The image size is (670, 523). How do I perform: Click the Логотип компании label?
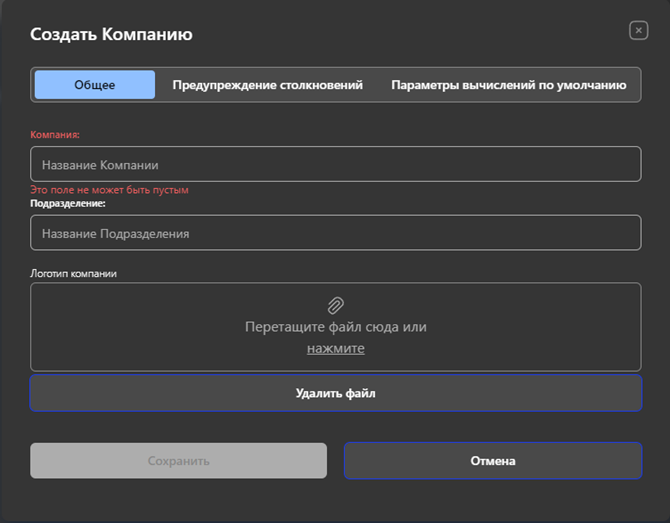(74, 272)
